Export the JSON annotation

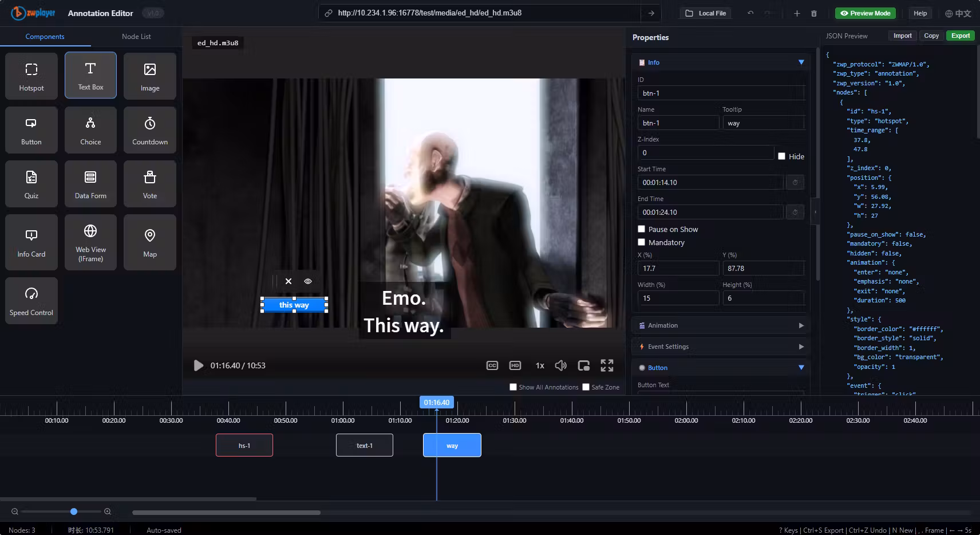coord(961,36)
